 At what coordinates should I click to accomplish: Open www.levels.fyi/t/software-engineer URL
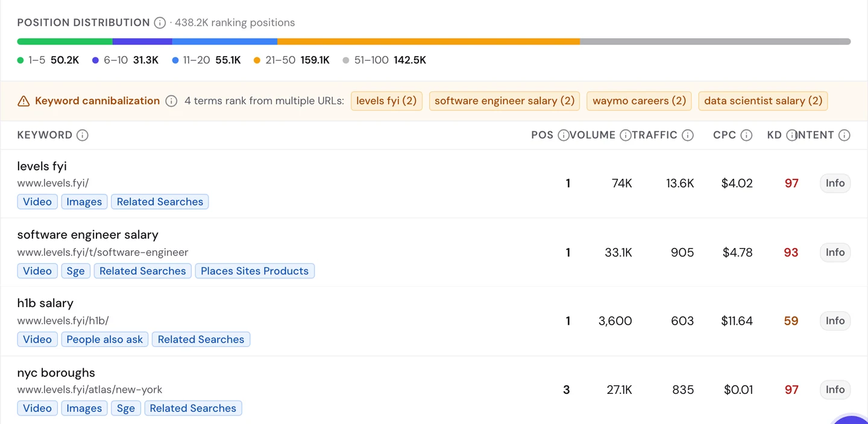pos(103,252)
